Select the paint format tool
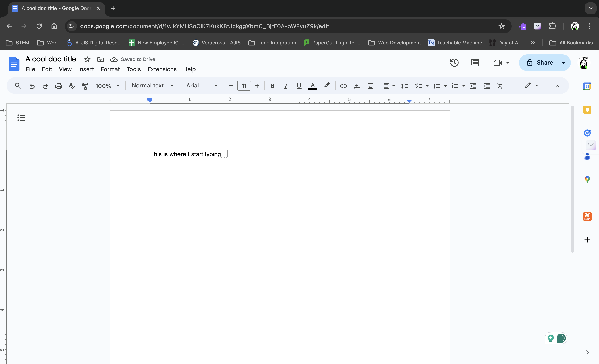Image resolution: width=599 pixels, height=364 pixels. point(85,86)
